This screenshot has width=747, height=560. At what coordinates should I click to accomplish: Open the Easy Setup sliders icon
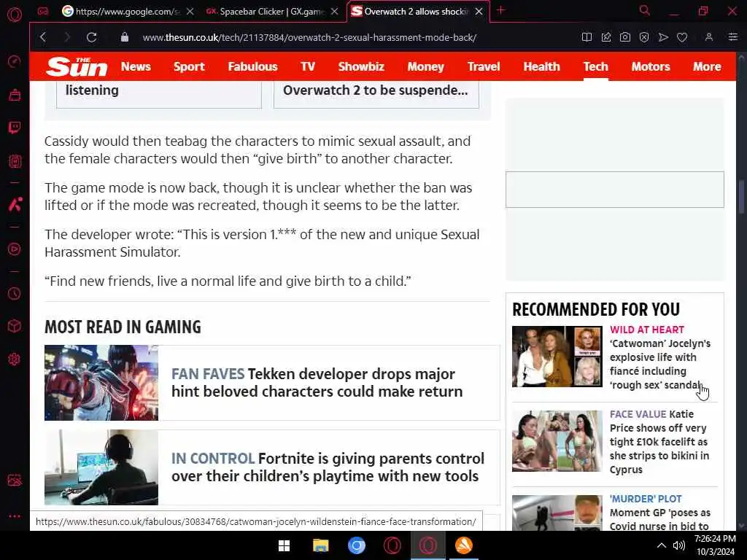[x=733, y=37]
